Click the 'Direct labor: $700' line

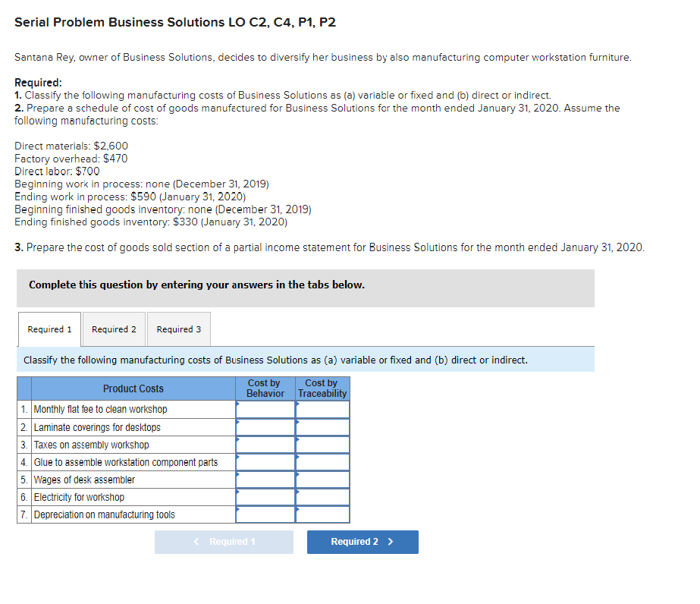tap(57, 171)
